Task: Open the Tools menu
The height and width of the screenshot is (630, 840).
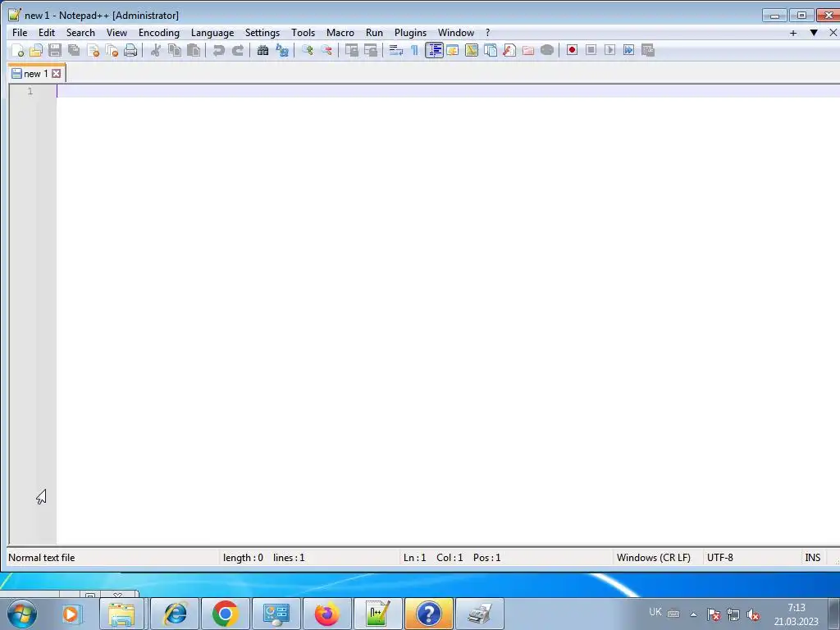Action: [x=304, y=33]
